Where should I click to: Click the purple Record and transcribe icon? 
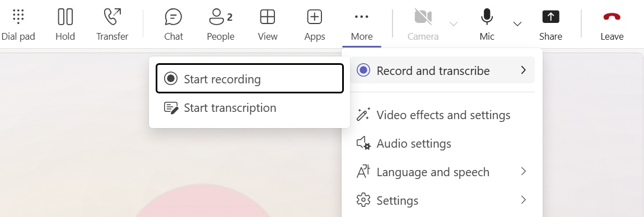coord(363,70)
